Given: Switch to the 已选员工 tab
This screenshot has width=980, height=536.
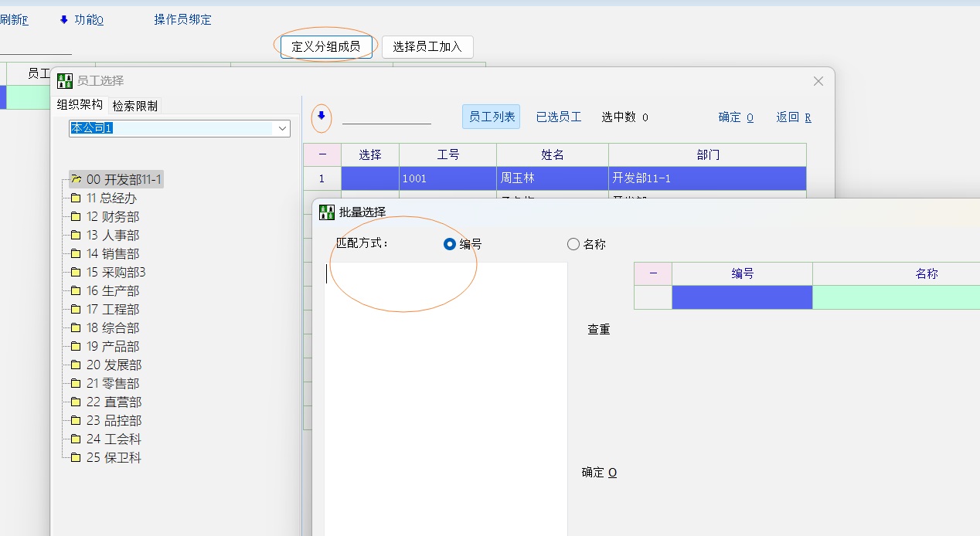Looking at the screenshot, I should 559,117.
